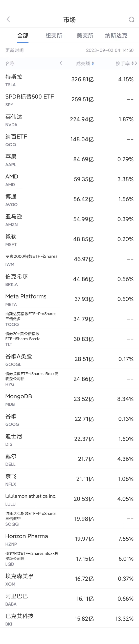
Task: Click 名称 column header
Action: pos(10,64)
